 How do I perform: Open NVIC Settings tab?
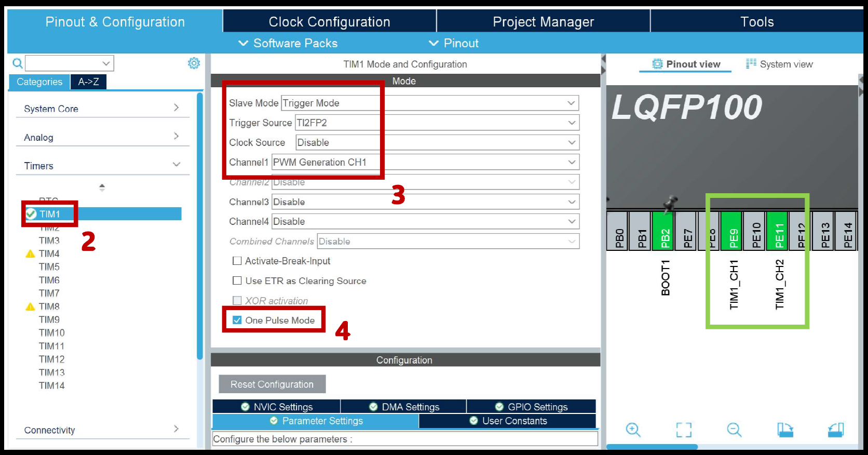click(276, 407)
